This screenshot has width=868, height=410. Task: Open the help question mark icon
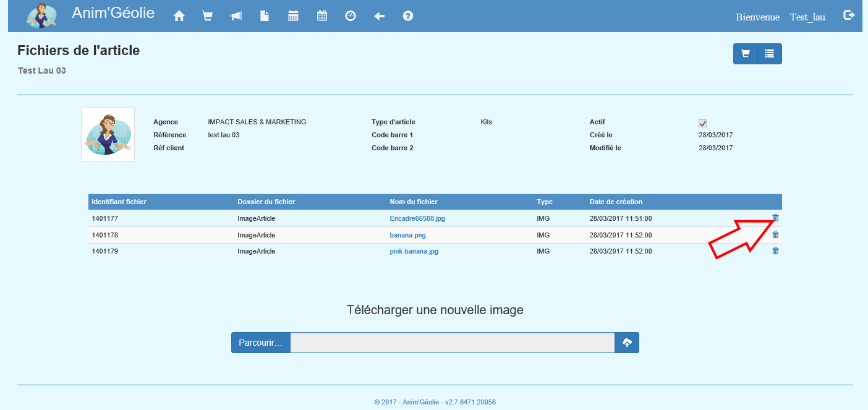(x=408, y=17)
